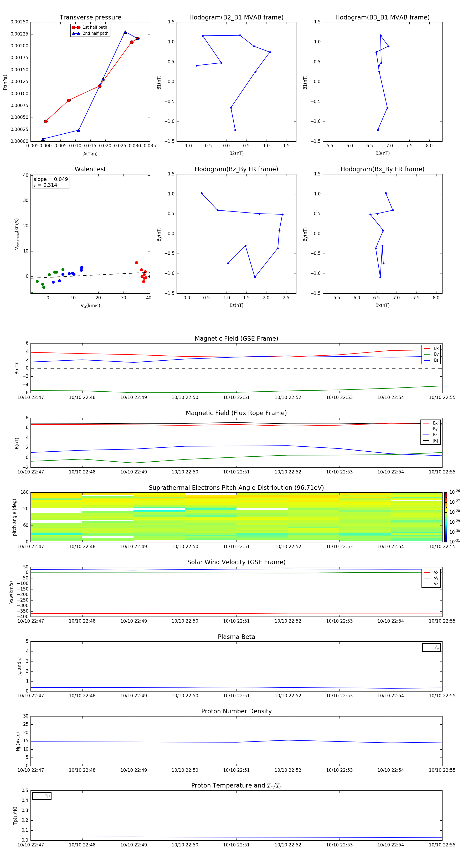Click the 'B2(nT)' x-axis label
This screenshot has height=868, width=473.
coord(236,153)
